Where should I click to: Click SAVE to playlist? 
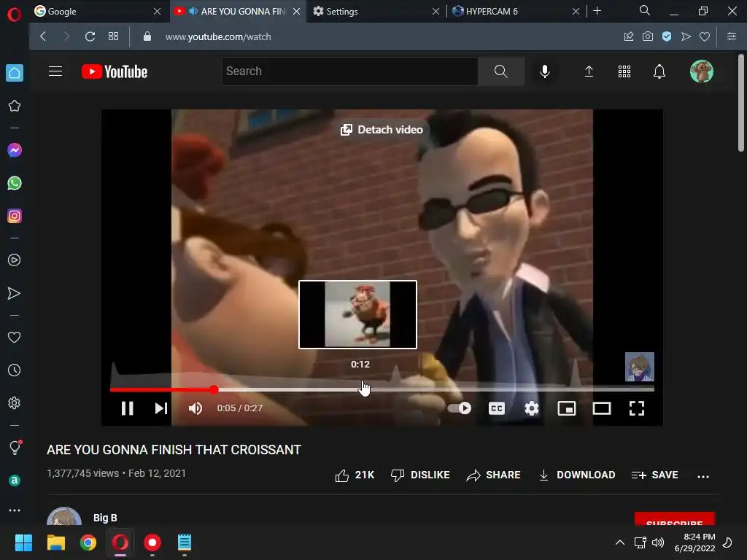(655, 475)
